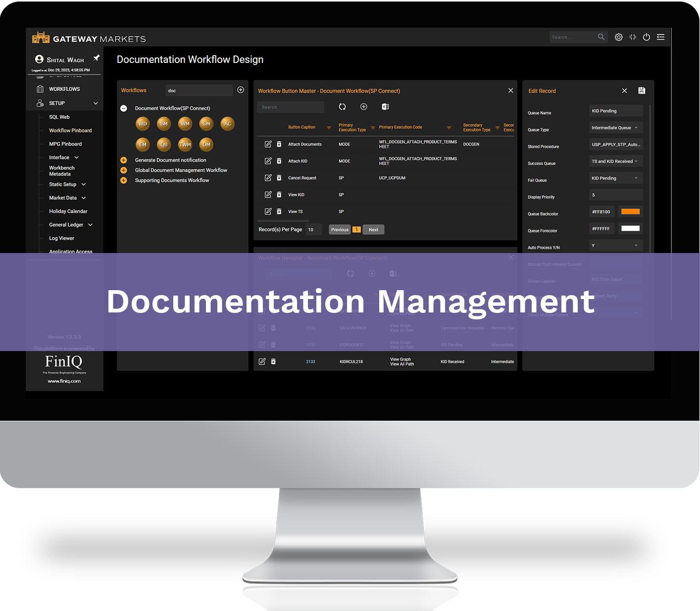Expand the Interface submenu chevron
Viewport: 700px width, 611px height.
pos(76,157)
